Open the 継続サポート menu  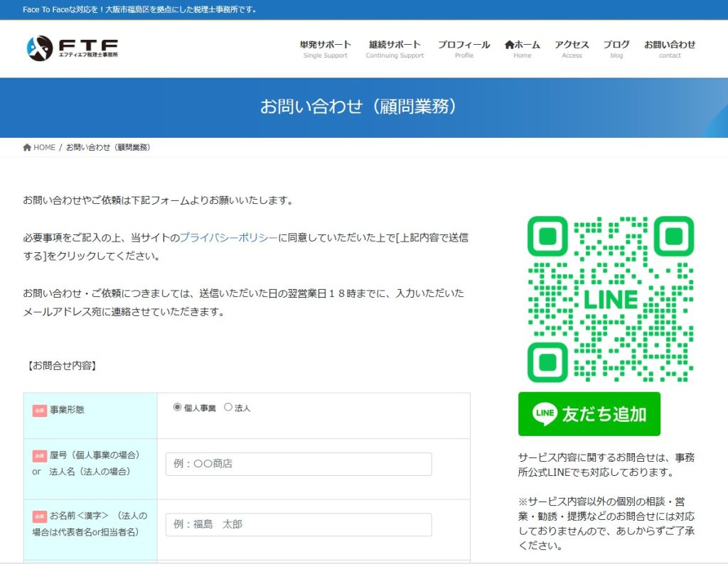point(395,49)
